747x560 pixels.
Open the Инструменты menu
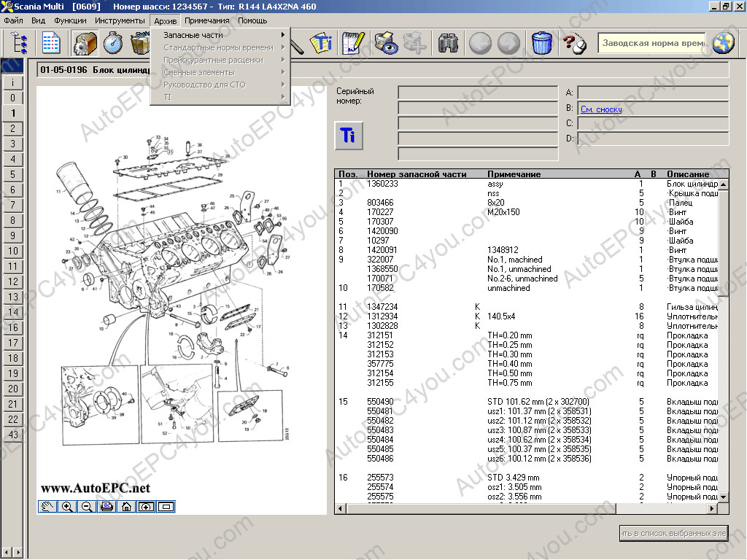pos(119,21)
